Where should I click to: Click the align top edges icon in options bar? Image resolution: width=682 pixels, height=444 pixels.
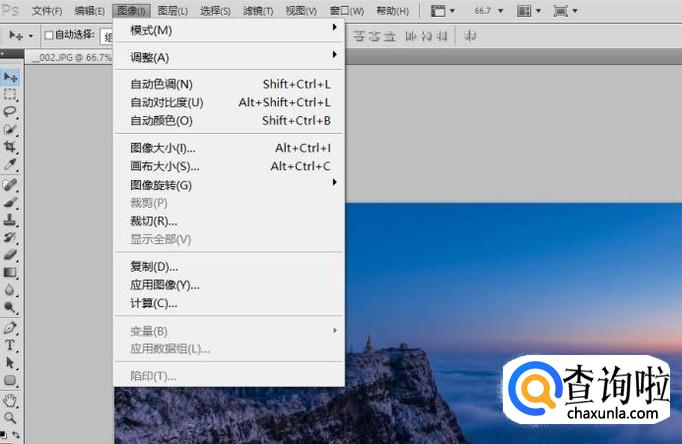click(x=359, y=36)
